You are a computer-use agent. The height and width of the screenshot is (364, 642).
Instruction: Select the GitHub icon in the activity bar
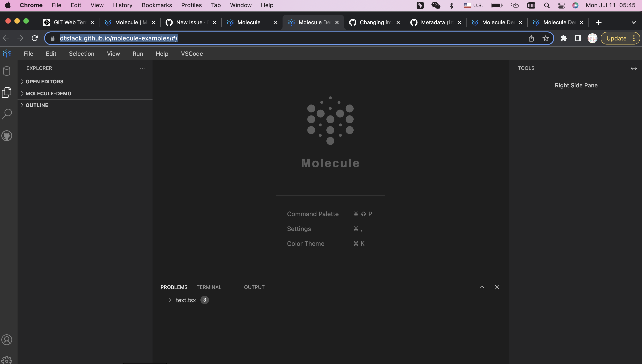[x=7, y=136]
